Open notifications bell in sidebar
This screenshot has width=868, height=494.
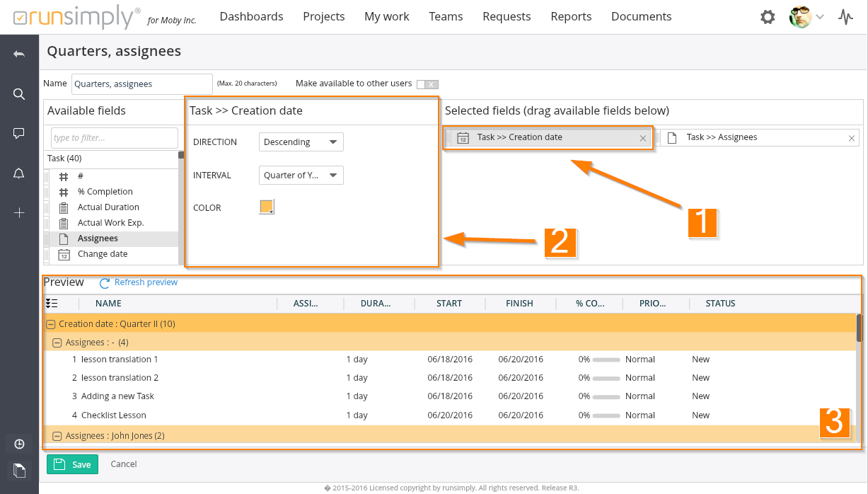19,173
